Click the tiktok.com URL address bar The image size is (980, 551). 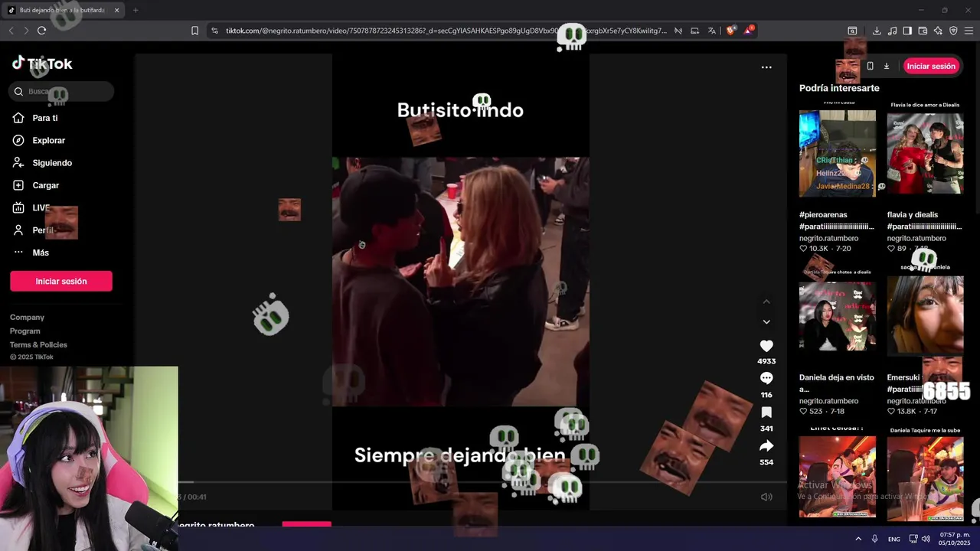click(x=446, y=31)
